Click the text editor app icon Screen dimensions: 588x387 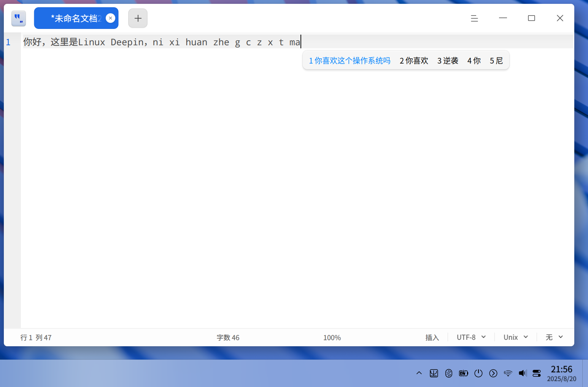(18, 18)
